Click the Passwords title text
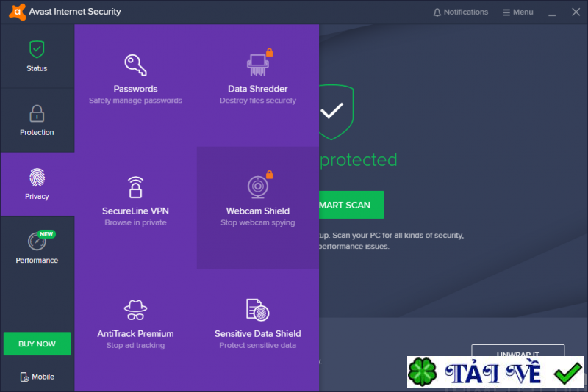588x392 pixels. pyautogui.click(x=135, y=89)
